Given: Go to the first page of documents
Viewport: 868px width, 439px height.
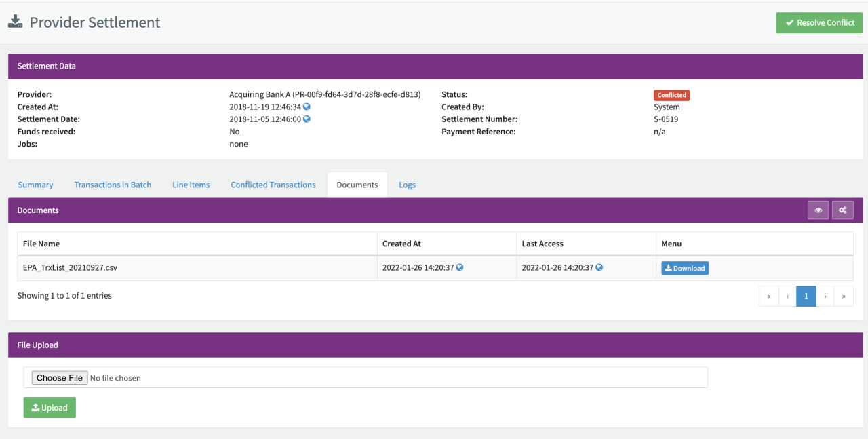Looking at the screenshot, I should pos(769,297).
